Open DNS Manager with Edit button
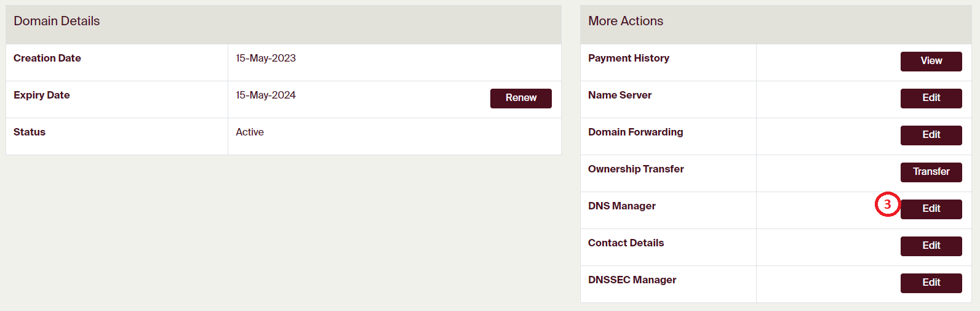Image resolution: width=980 pixels, height=311 pixels. click(931, 209)
